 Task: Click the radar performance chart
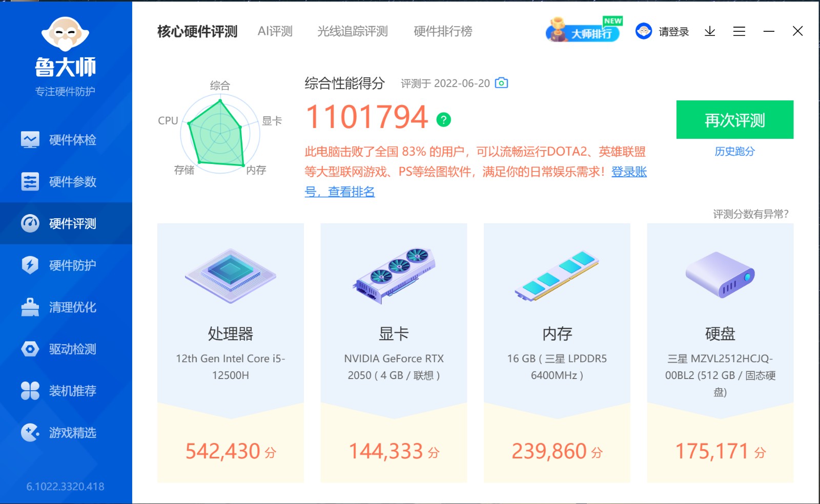[x=220, y=134]
